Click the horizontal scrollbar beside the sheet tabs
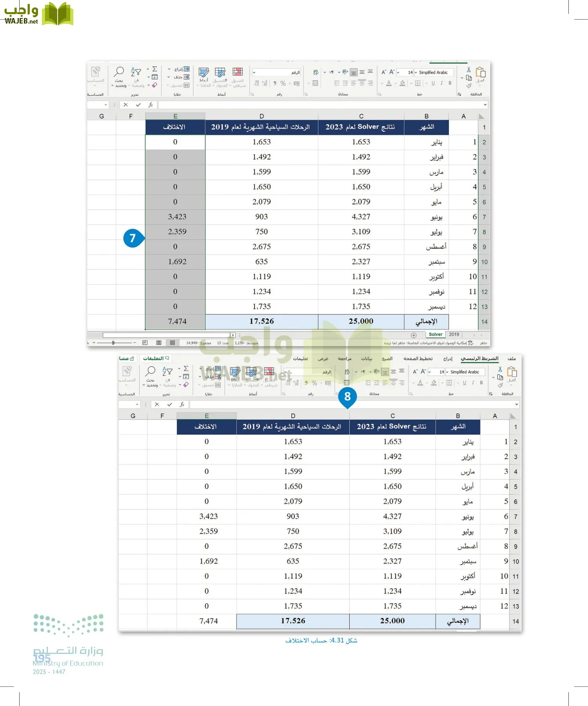 (169, 335)
